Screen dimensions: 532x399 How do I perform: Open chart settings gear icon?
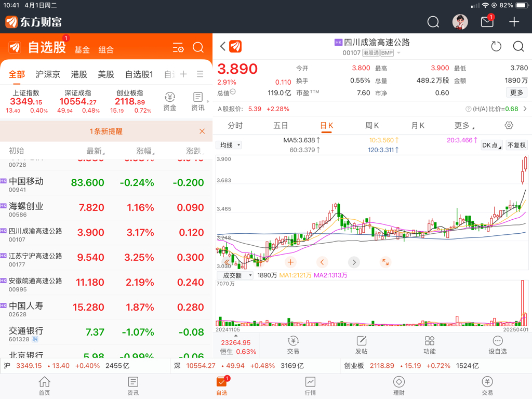pyautogui.click(x=509, y=126)
